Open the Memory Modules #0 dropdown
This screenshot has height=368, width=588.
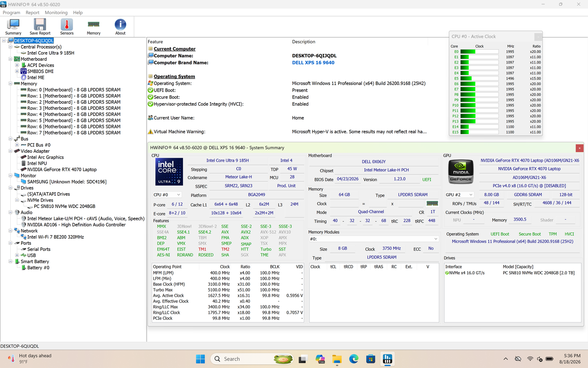click(x=374, y=239)
